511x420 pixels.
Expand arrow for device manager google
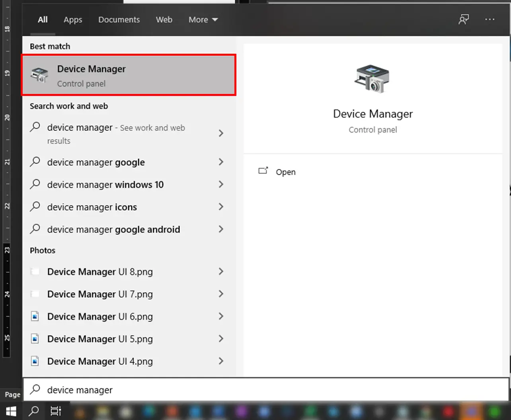(x=221, y=162)
